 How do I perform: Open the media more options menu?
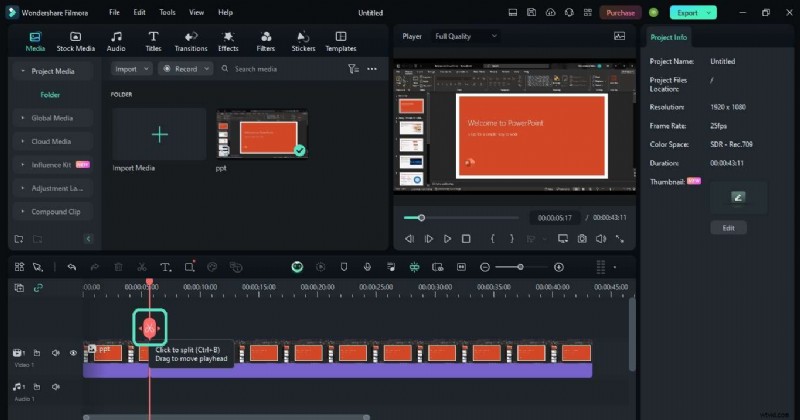(372, 69)
